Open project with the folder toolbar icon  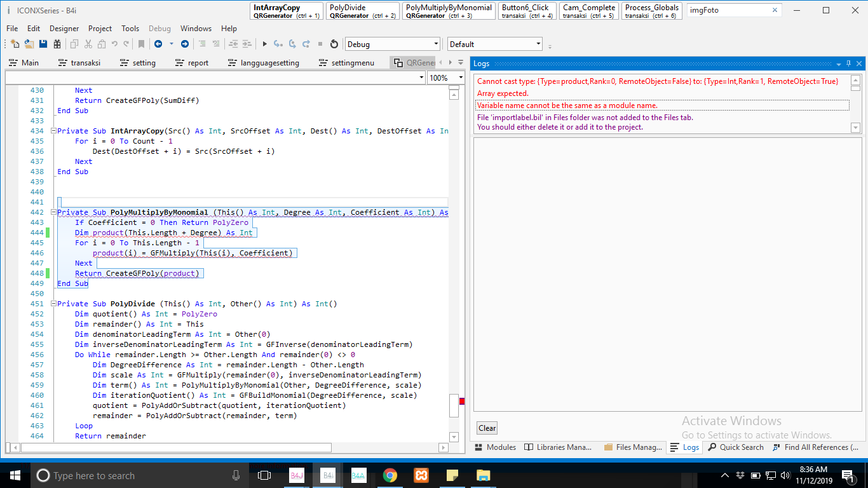(x=29, y=44)
